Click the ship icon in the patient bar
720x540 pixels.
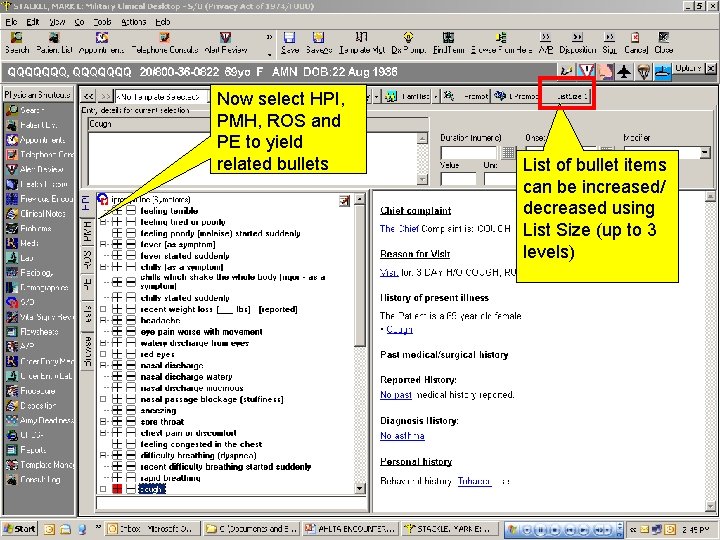663,71
